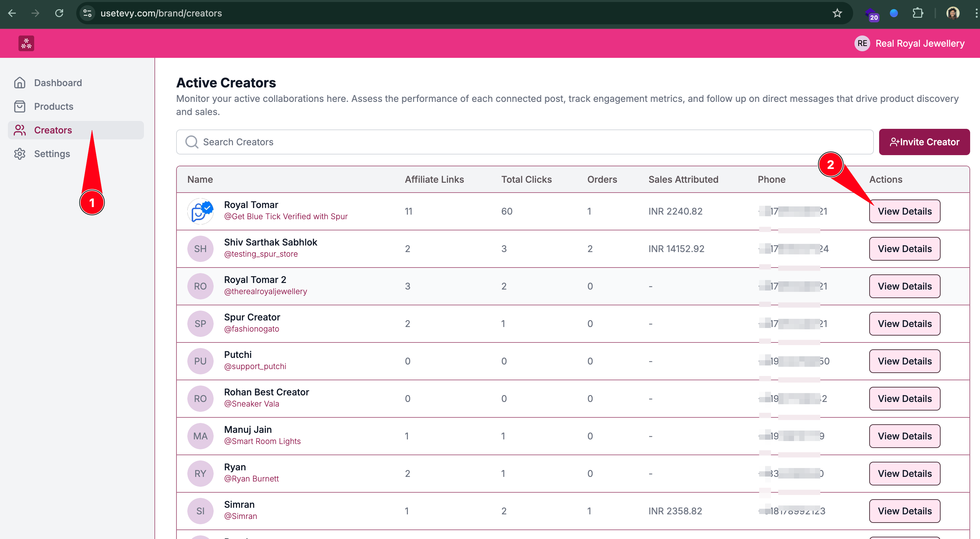Screen dimensions: 980x539
Task: Click the Phone column header
Action: [x=771, y=179]
